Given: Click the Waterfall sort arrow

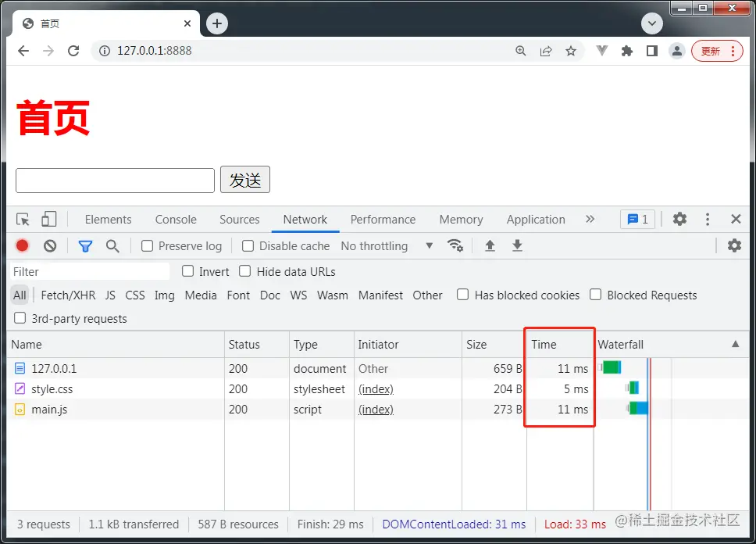Looking at the screenshot, I should pos(735,344).
